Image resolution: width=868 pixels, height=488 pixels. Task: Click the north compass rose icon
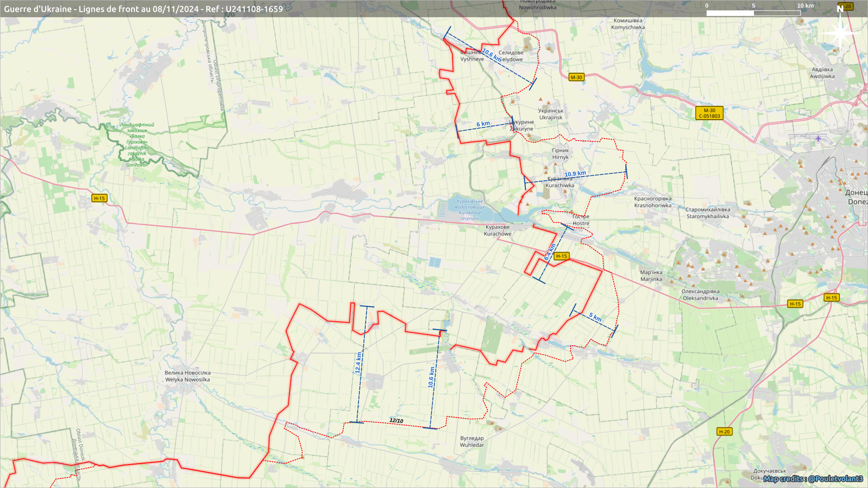pyautogui.click(x=840, y=33)
